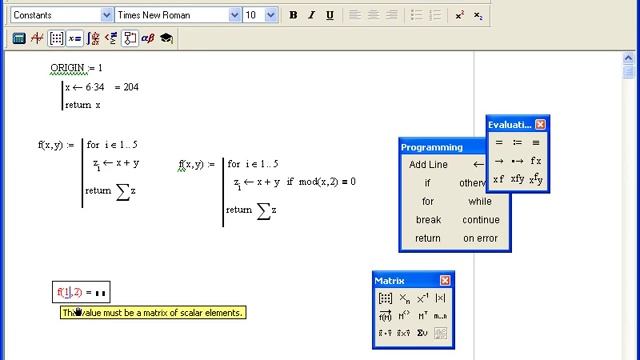640x360 pixels.
Task: Click Add Line in Programming palette
Action: point(428,164)
